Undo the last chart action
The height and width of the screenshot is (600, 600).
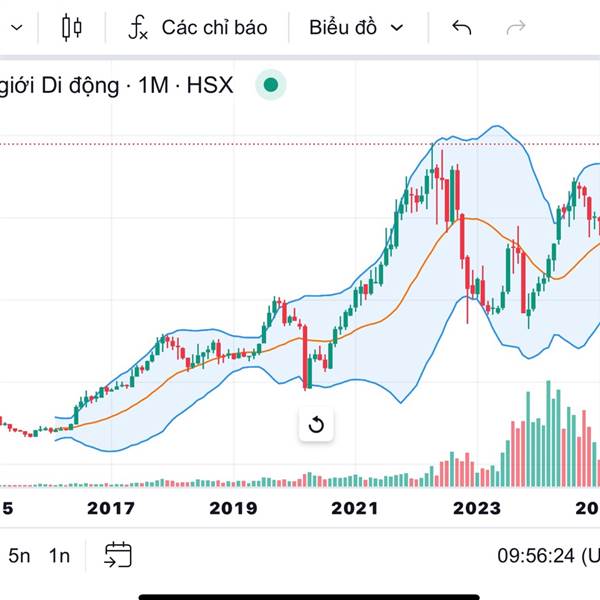pos(461,27)
